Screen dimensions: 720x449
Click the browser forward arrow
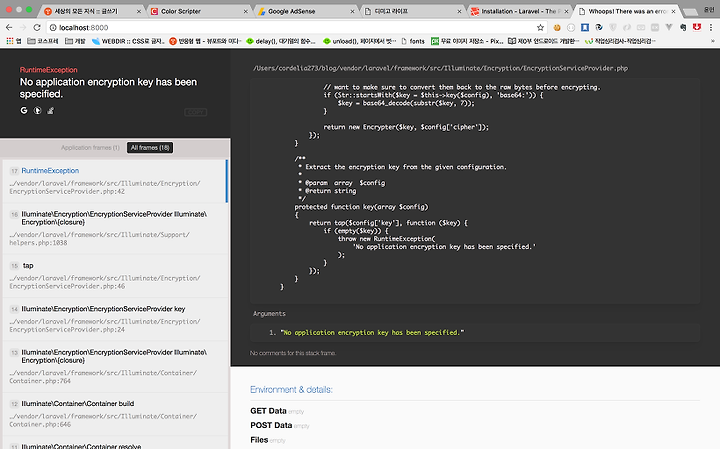(x=23, y=28)
